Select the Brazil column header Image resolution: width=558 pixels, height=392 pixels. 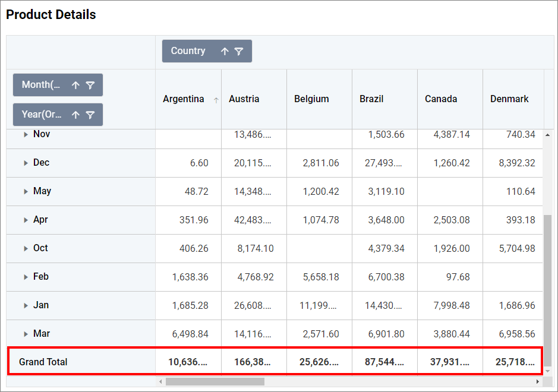tap(371, 99)
